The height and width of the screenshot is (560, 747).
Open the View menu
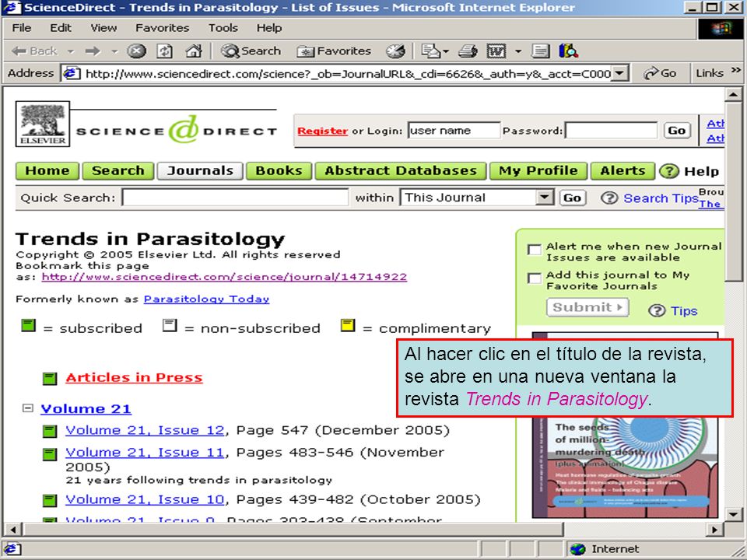(x=103, y=28)
